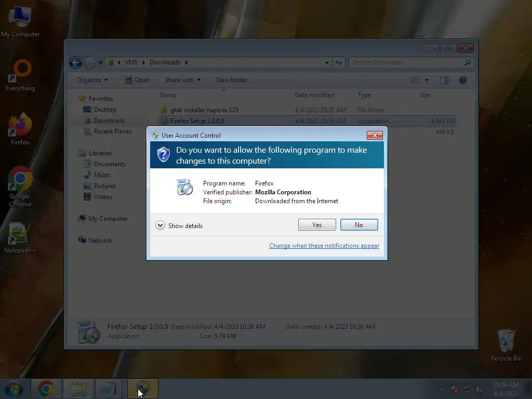Viewport: 532px width, 399px height.
Task: Select Recent Places in navigation pane
Action: click(x=112, y=131)
